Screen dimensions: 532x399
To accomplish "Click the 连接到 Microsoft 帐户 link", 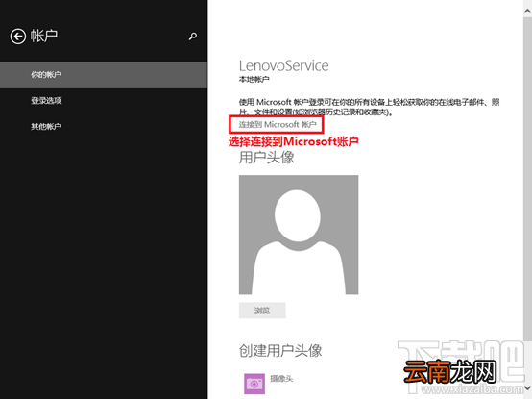I will pos(278,125).
